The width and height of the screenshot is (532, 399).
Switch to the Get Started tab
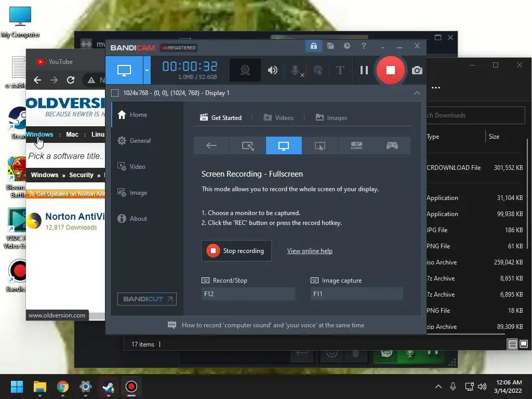coord(221,118)
